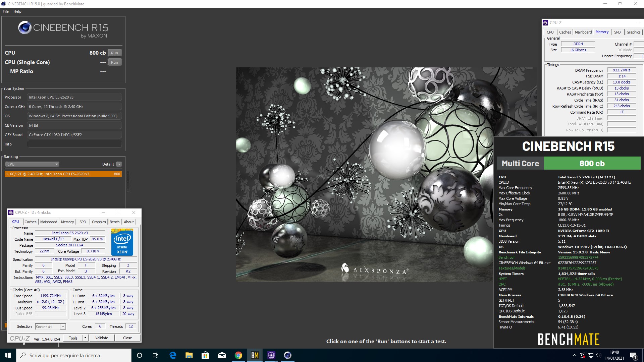Image resolution: width=644 pixels, height=362 pixels.
Task: Open Google Chrome from the taskbar
Action: (238, 355)
